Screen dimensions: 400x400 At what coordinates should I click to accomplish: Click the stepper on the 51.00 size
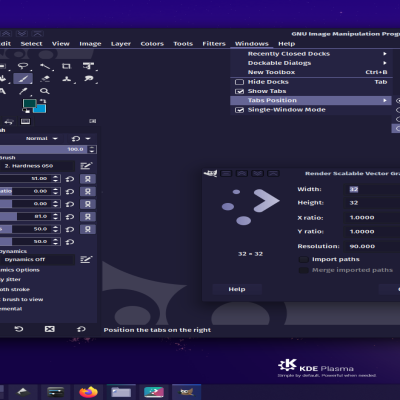(56, 179)
